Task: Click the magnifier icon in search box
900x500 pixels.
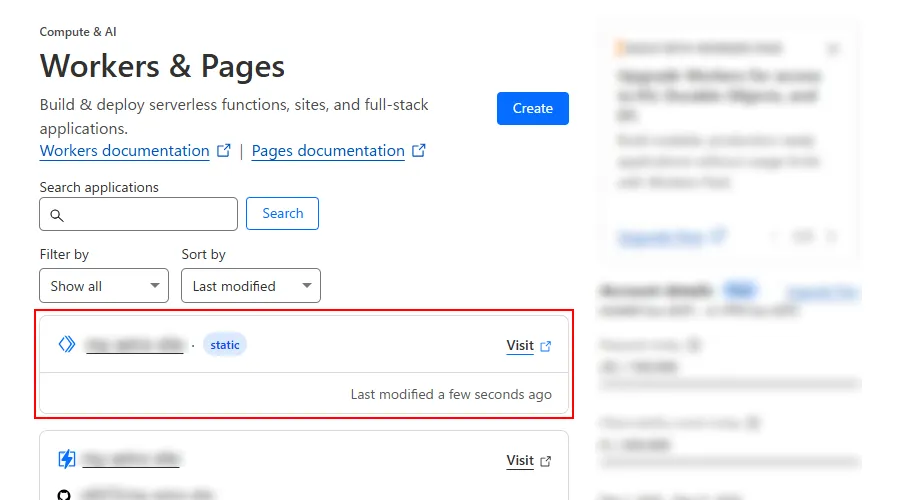Action: 56,215
